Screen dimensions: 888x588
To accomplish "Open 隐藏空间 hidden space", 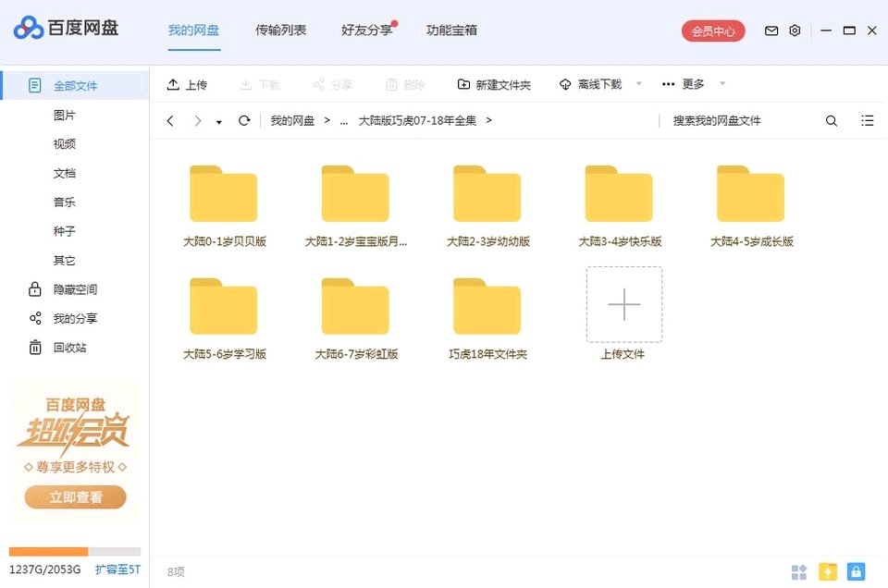I will [63, 289].
